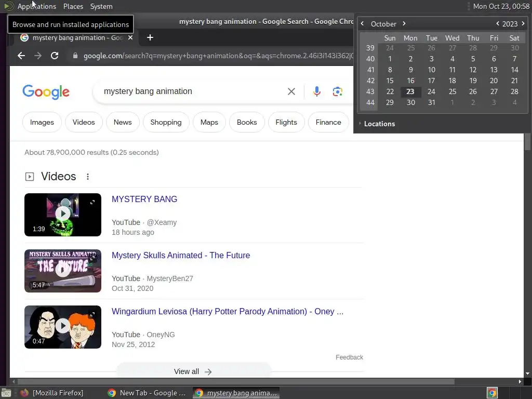Image resolution: width=532 pixels, height=399 pixels.
Task: Open Mystery Skulls Animated - The Future link
Action: pyautogui.click(x=181, y=255)
